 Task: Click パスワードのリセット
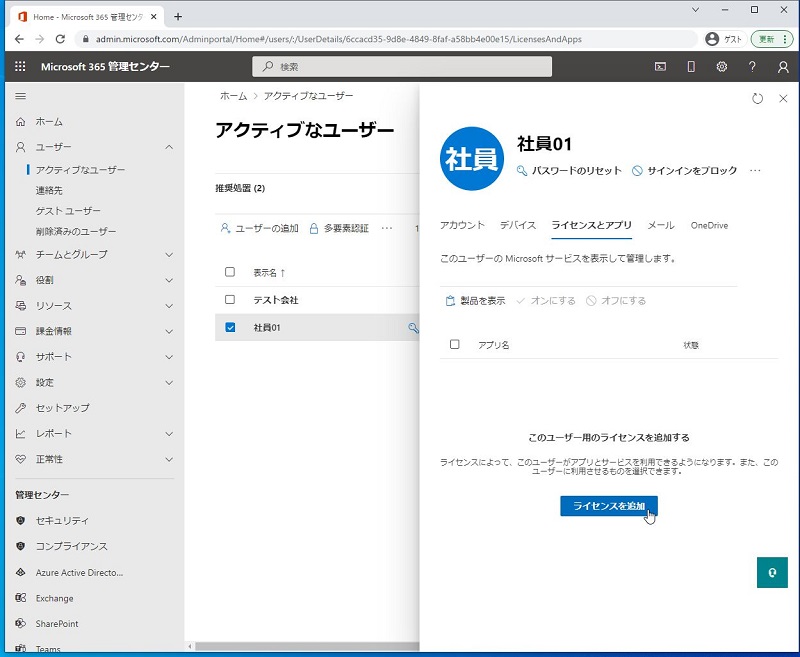[569, 170]
